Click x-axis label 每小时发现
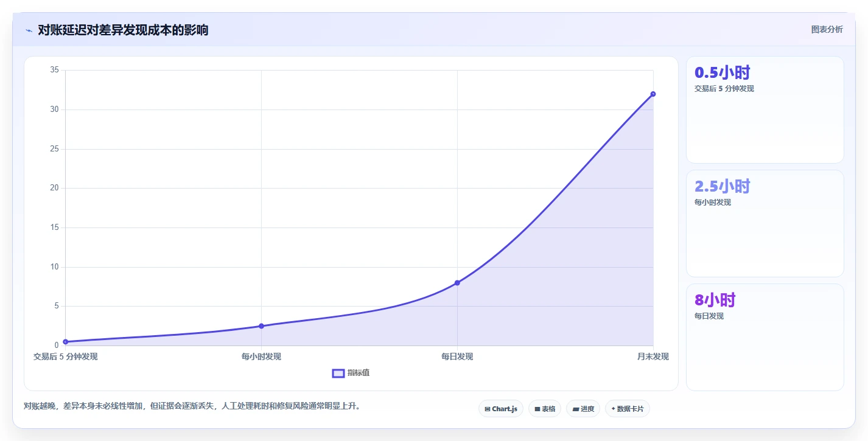Image resolution: width=868 pixels, height=441 pixels. tap(261, 356)
